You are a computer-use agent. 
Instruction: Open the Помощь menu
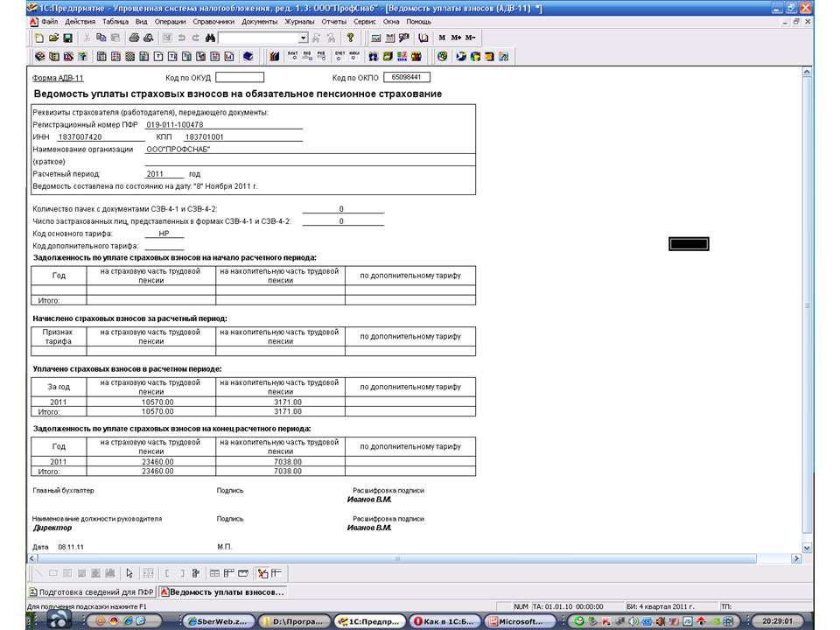(418, 22)
